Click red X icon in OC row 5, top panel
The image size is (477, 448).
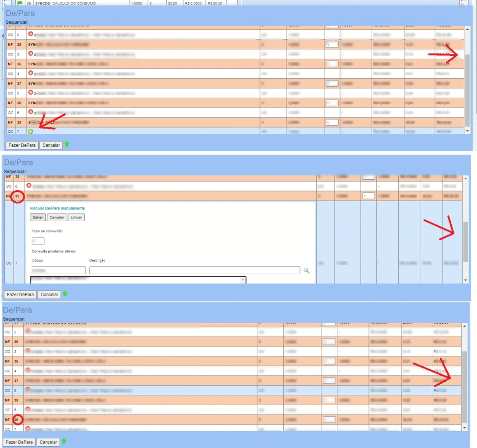point(31,93)
